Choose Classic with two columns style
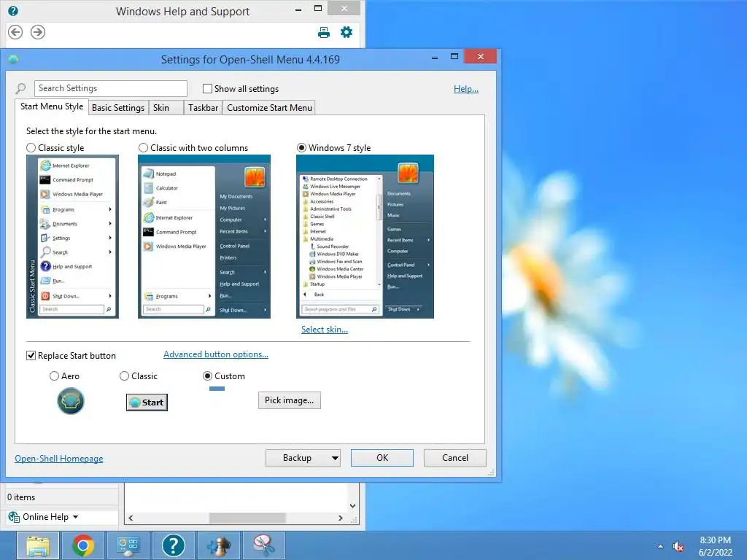This screenshot has width=747, height=560. tap(143, 148)
